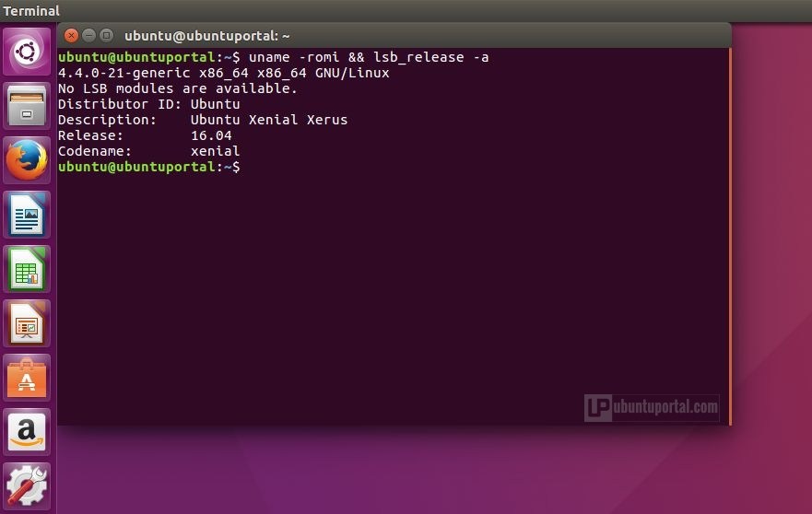Click the command text uname -romi && lsb_release -a
This screenshot has height=514, width=812.
[369, 57]
